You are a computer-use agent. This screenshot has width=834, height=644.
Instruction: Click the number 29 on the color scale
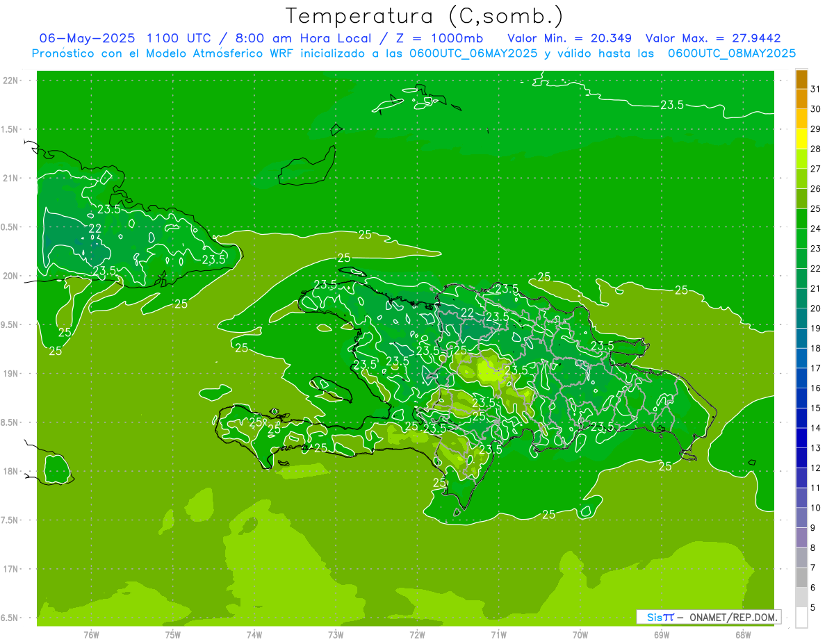pos(816,129)
